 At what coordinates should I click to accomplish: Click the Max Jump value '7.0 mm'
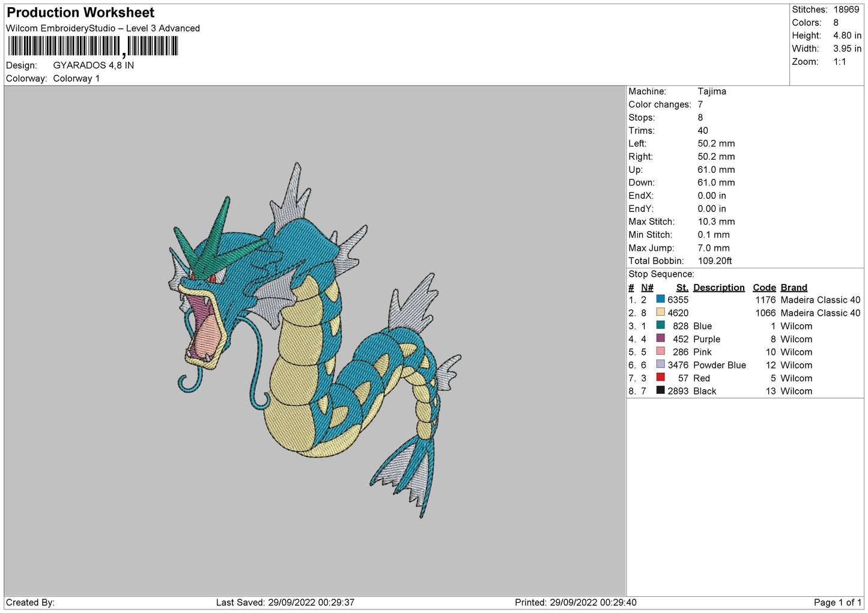coord(714,248)
